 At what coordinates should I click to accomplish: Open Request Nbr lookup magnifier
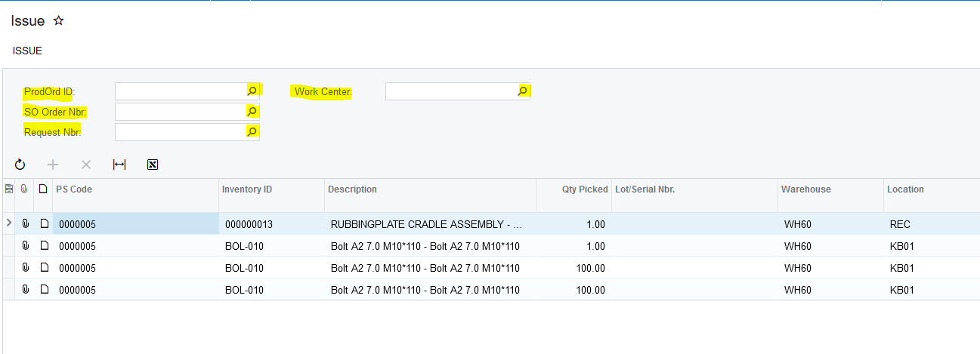[x=252, y=132]
